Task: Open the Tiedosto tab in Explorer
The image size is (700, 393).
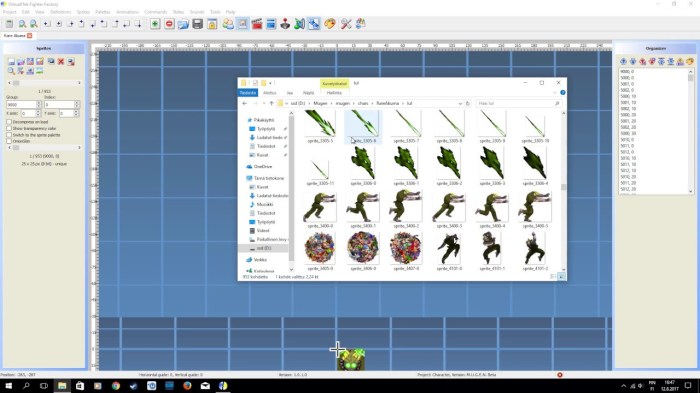Action: point(248,92)
